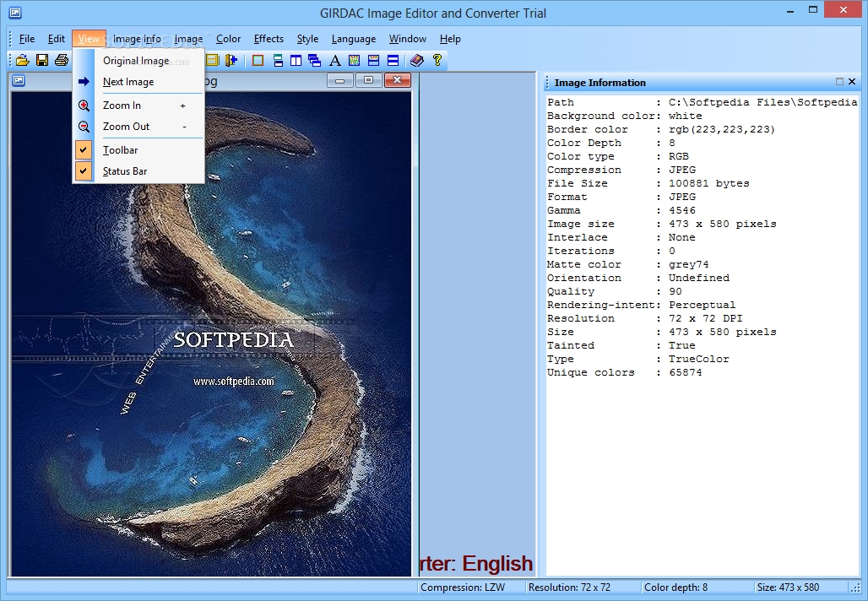Float the Image Information panel
This screenshot has width=868, height=601.
839,82
